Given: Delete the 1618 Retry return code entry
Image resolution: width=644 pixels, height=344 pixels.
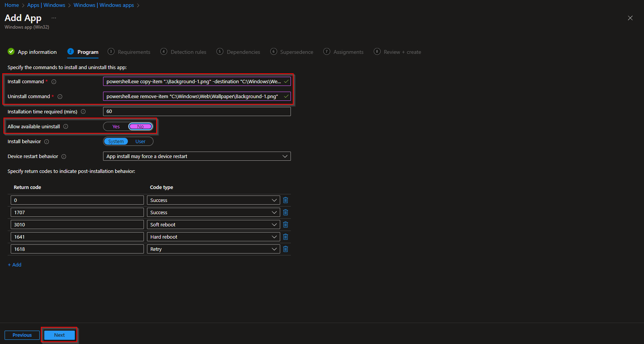Looking at the screenshot, I should (285, 249).
